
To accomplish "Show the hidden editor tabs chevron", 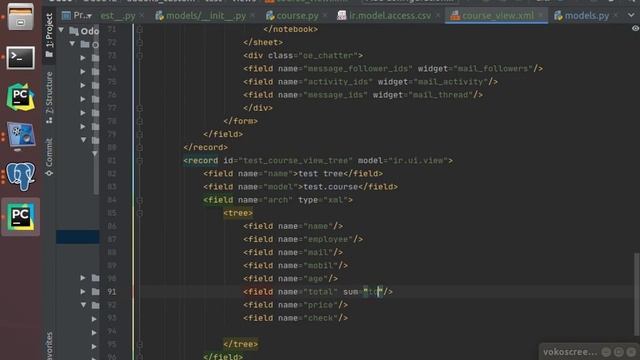I will click(631, 16).
